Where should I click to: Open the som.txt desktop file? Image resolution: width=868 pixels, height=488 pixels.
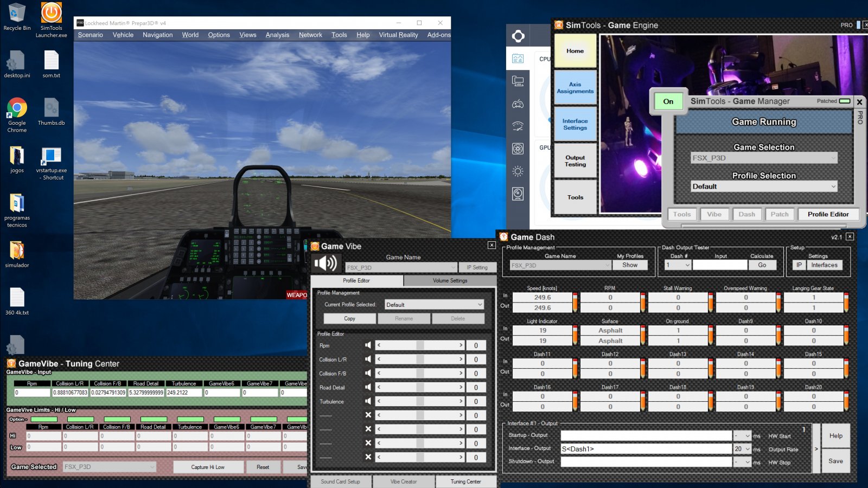tap(52, 64)
